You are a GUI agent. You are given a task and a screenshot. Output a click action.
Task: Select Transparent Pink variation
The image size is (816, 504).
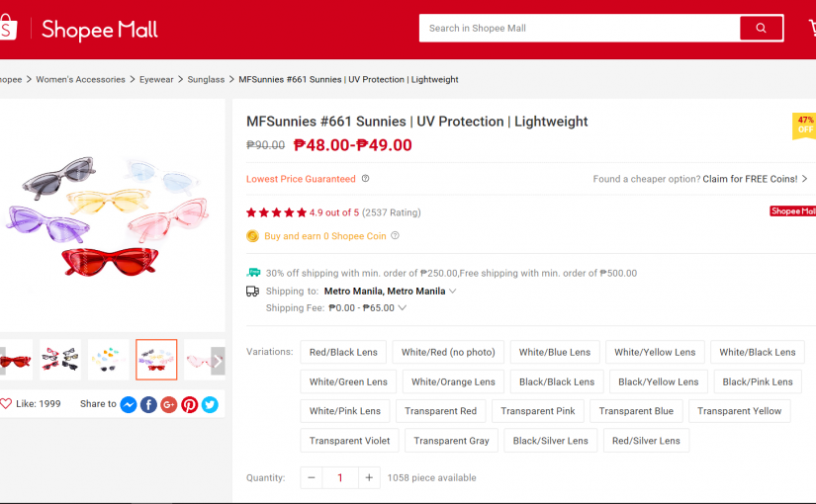[538, 411]
